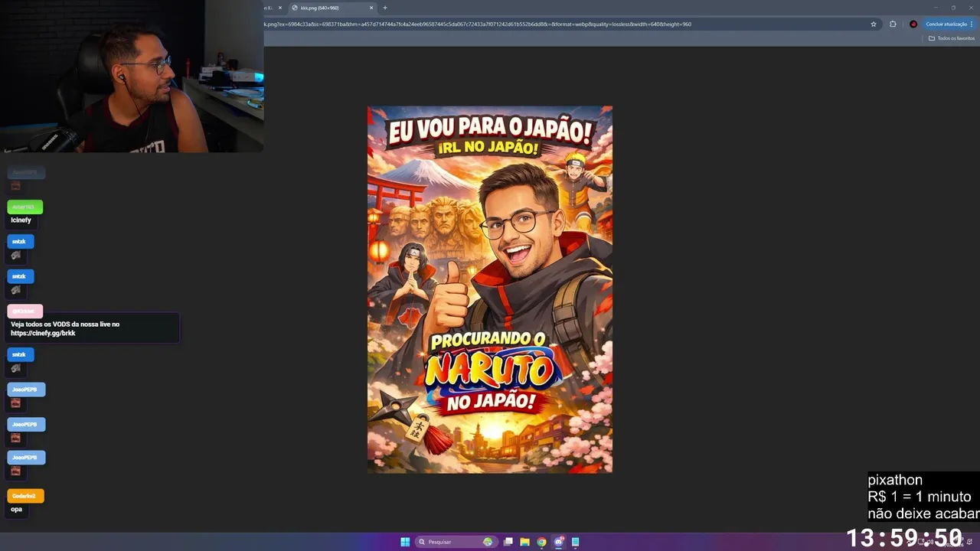Open Discord from the taskbar
Screen dimensions: 980x551
tap(559, 542)
